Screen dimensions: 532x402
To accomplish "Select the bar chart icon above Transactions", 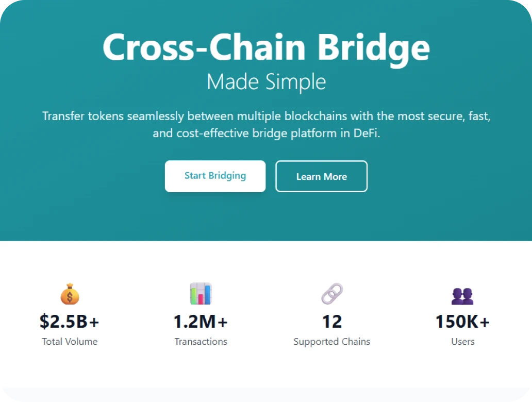I will 201,293.
